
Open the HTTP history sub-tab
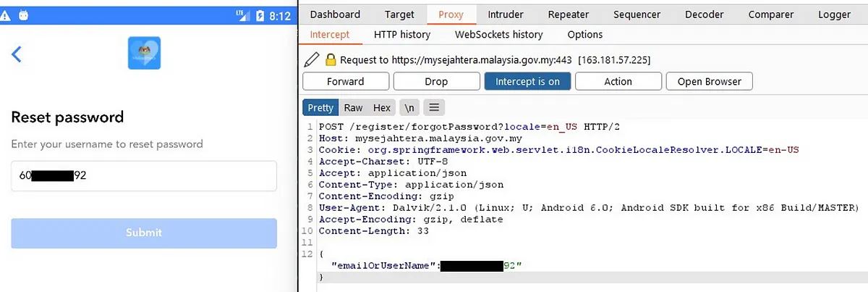(x=401, y=34)
